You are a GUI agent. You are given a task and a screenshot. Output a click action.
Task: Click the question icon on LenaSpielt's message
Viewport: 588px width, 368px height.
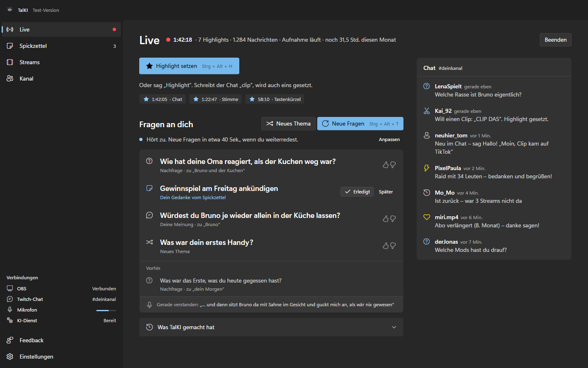click(x=427, y=86)
